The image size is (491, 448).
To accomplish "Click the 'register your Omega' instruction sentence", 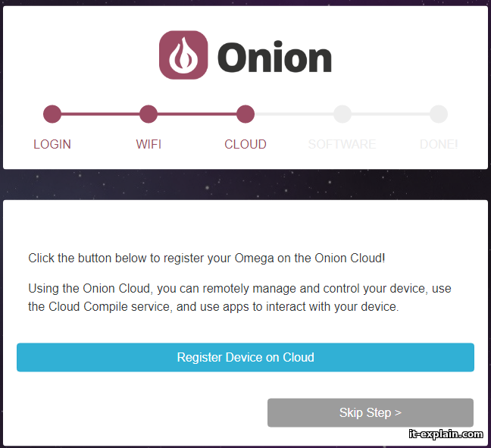I will click(207, 258).
